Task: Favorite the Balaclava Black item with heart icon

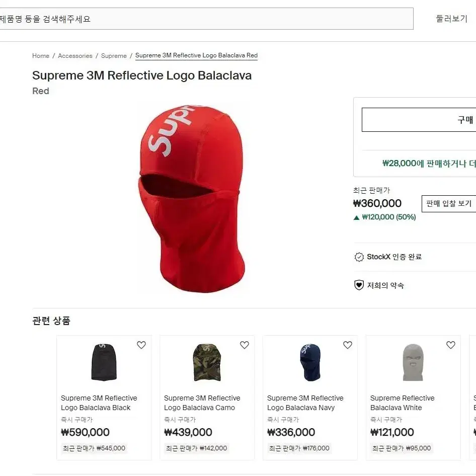Action: point(141,345)
